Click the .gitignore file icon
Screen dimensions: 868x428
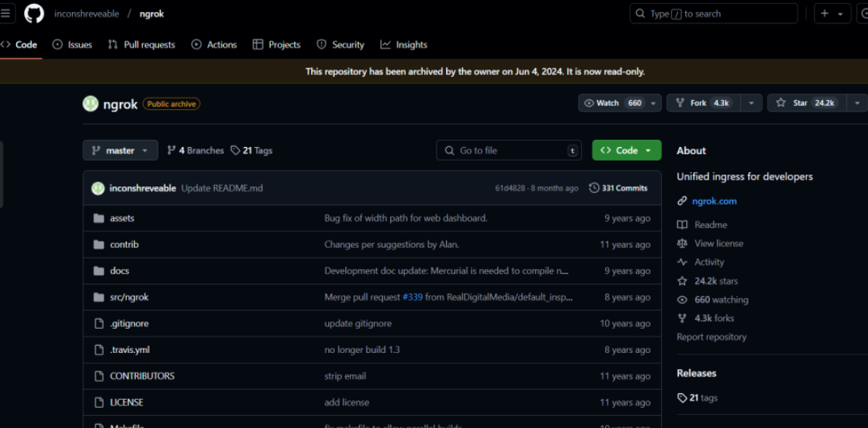tap(99, 324)
